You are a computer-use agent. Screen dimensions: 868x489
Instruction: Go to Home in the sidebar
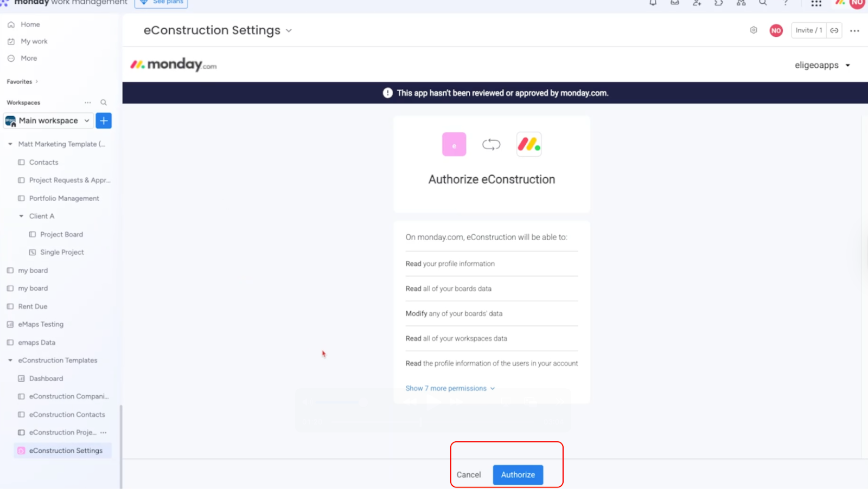(x=30, y=24)
